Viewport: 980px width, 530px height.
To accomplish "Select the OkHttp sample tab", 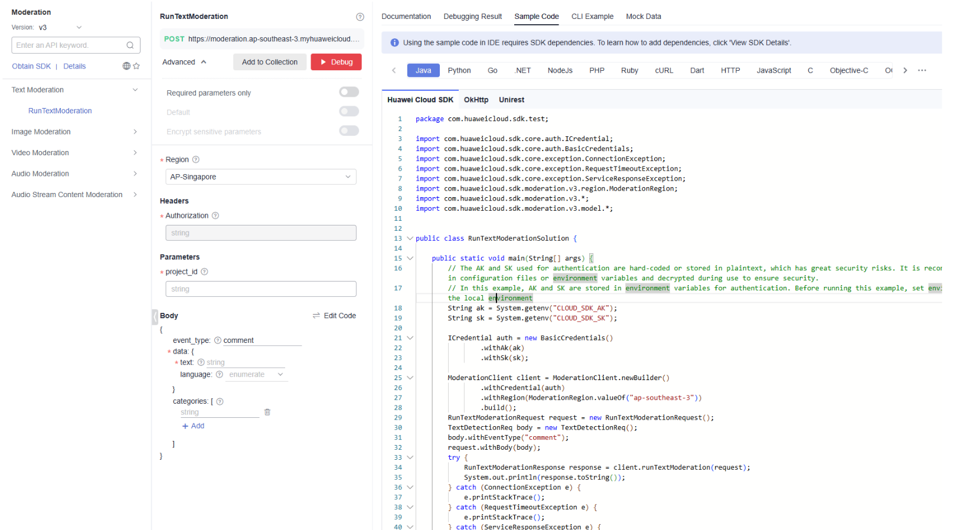I will (476, 100).
